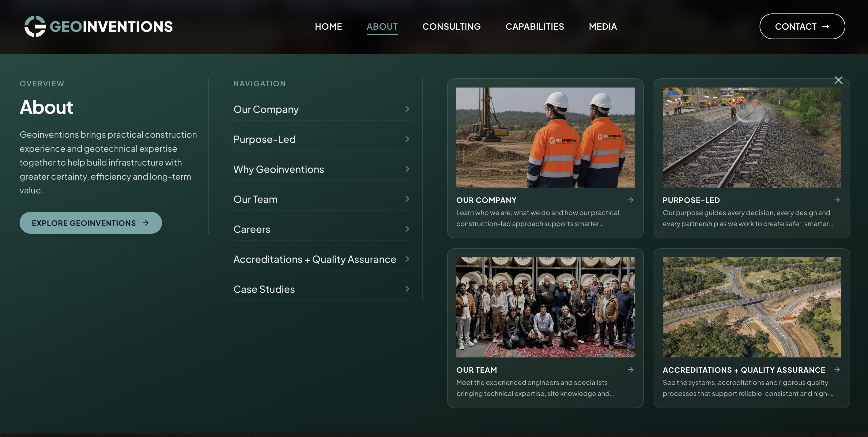This screenshot has height=437, width=868.
Task: Select the ABOUT menu item
Action: (x=382, y=26)
